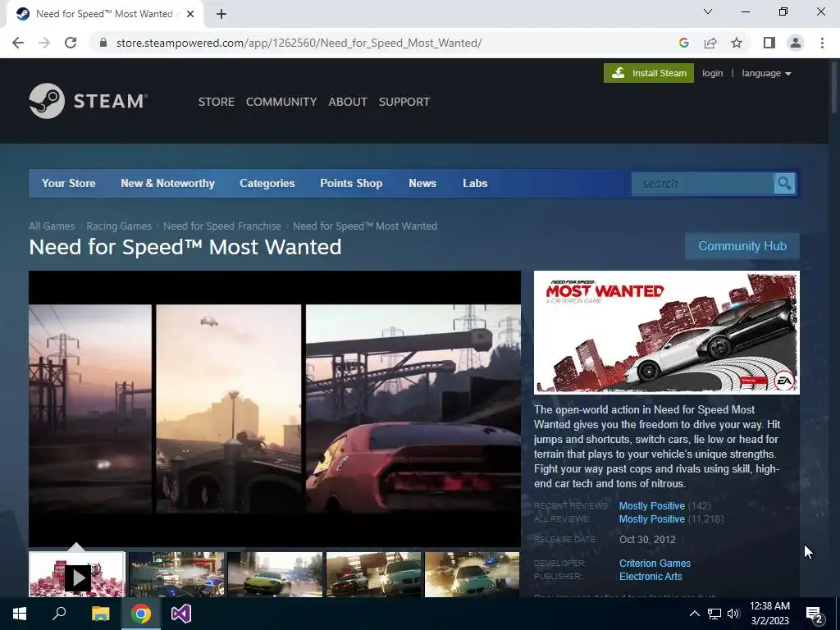The width and height of the screenshot is (840, 630).
Task: Click the All Games breadcrumb
Action: [x=52, y=226]
